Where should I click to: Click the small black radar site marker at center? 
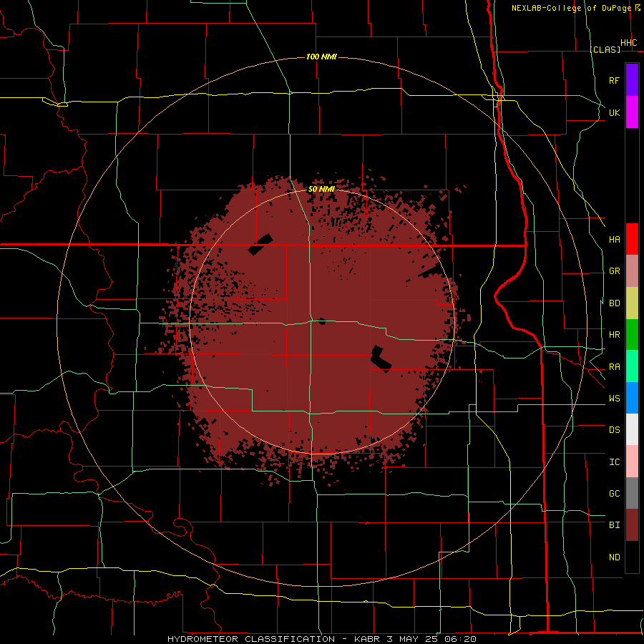pos(321,321)
